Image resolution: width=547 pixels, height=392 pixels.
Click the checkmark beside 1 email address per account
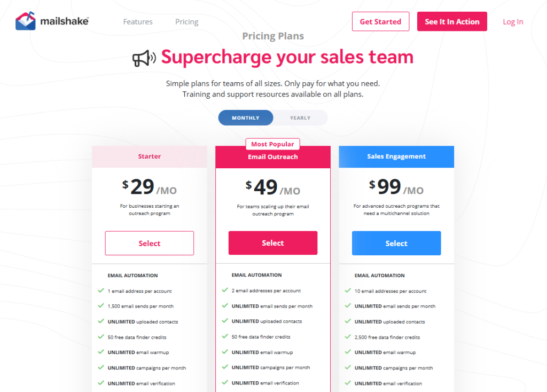[x=101, y=291]
